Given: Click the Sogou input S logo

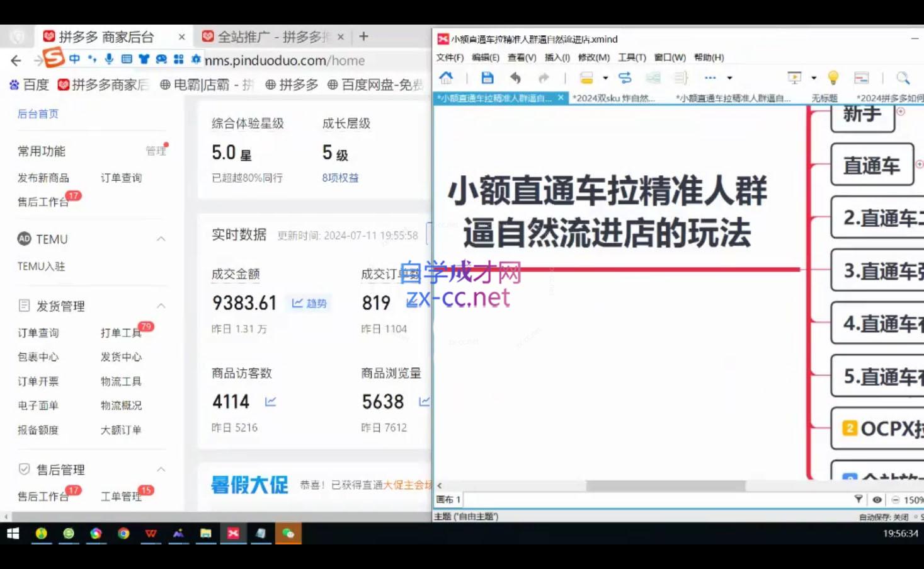Looking at the screenshot, I should point(53,57).
